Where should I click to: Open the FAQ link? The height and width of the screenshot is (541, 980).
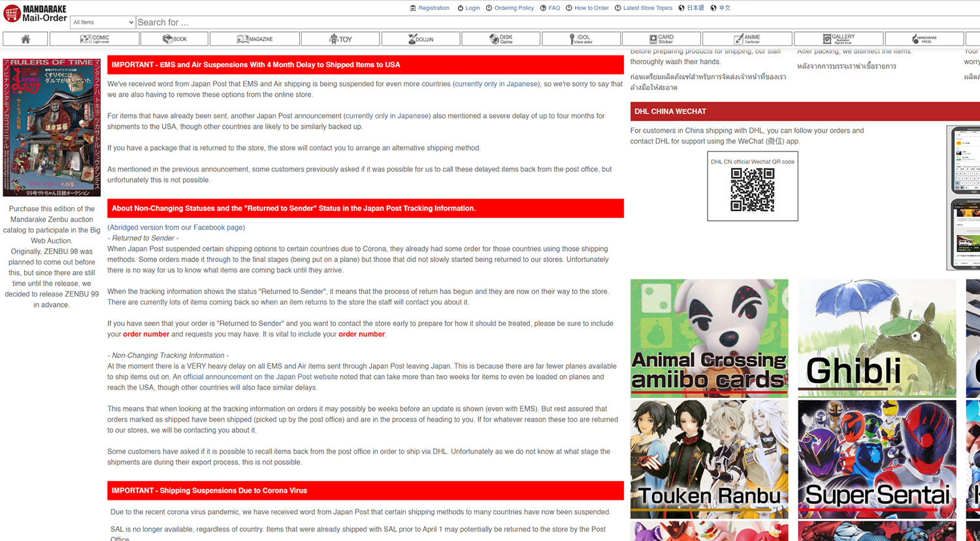554,8
